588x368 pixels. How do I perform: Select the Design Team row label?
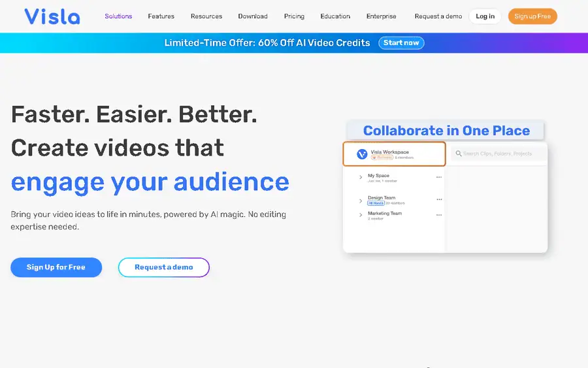click(382, 197)
